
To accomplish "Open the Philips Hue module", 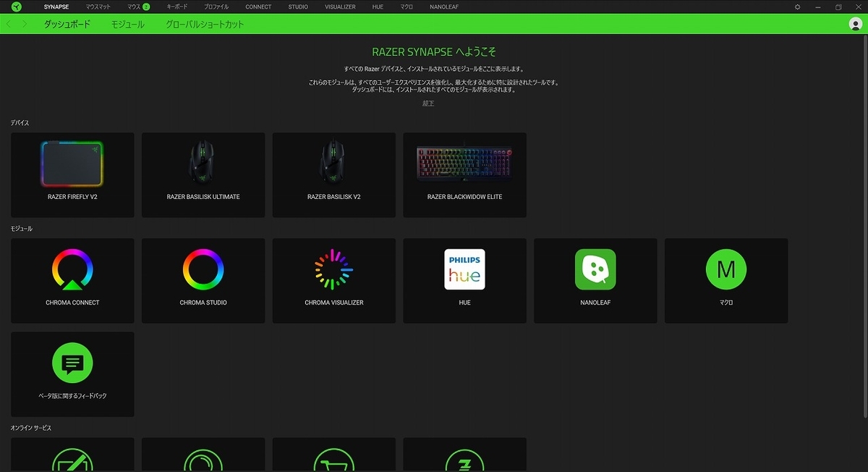I will 464,280.
